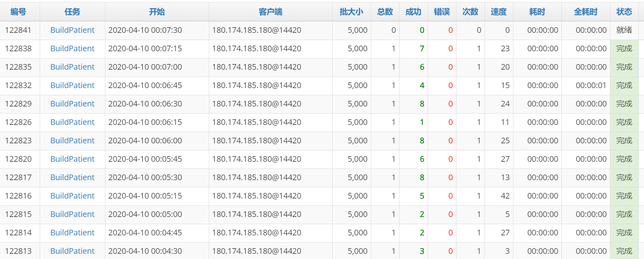Screen dimensions: 644x259
Task: Sort by the 编号 column header
Action: coord(18,12)
